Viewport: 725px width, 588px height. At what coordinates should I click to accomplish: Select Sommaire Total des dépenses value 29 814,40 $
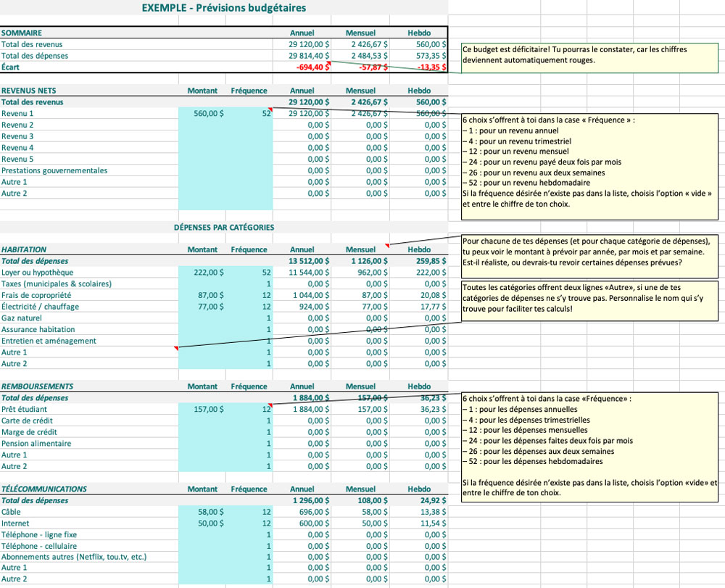pos(309,56)
